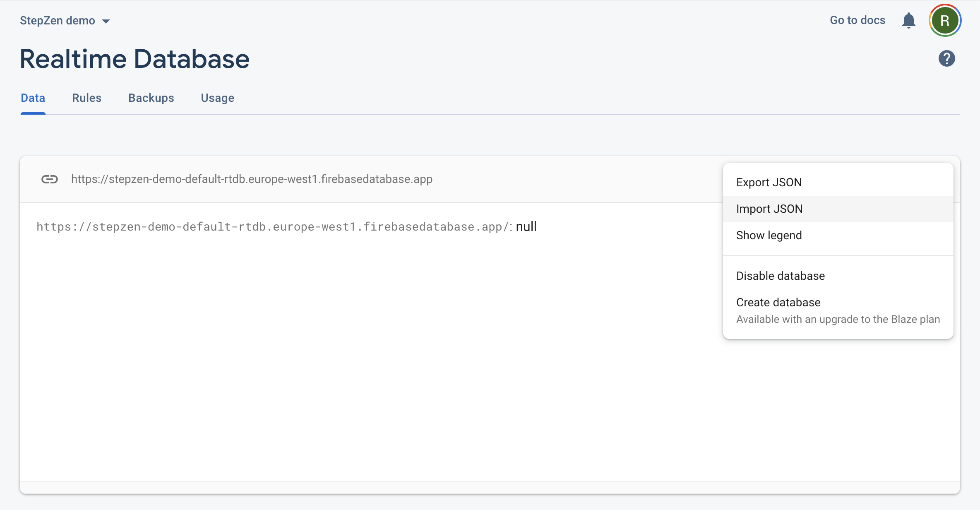Open the Backups tab

(x=151, y=98)
